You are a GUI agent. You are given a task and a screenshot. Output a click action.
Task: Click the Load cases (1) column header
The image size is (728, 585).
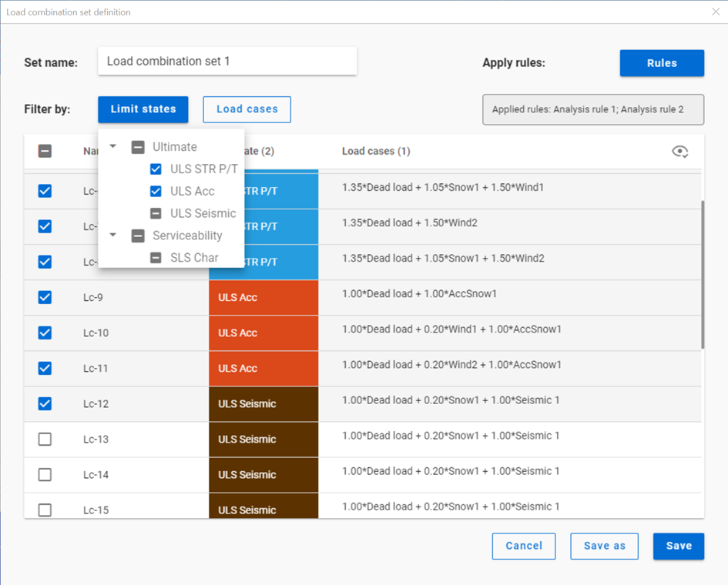(376, 151)
